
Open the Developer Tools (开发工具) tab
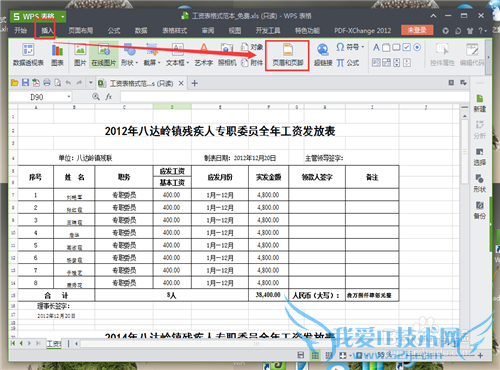pyautogui.click(x=268, y=31)
